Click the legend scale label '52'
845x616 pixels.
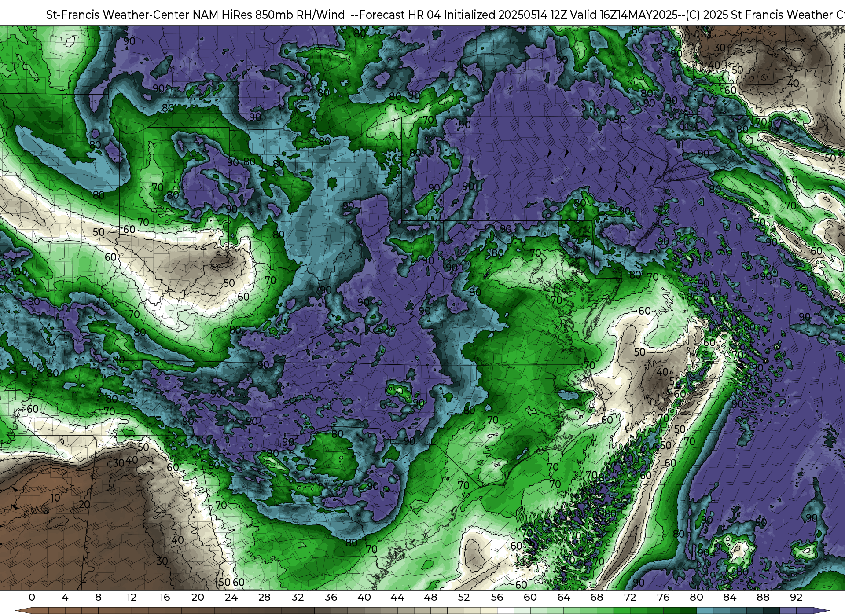(x=464, y=597)
